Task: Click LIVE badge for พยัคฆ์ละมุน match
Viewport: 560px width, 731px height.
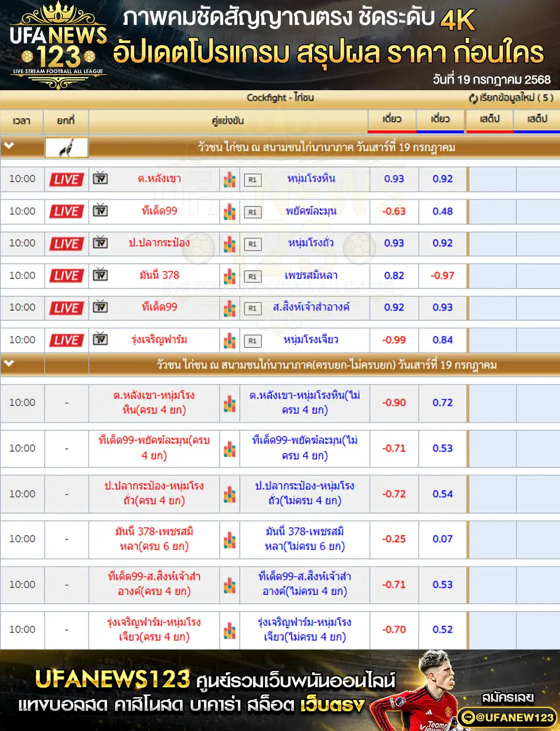Action: point(66,212)
